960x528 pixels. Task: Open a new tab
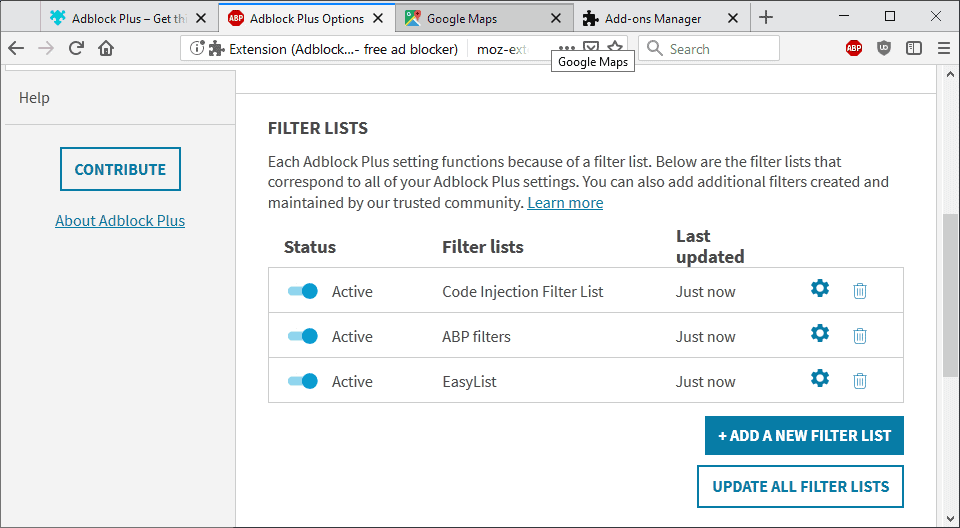point(765,18)
